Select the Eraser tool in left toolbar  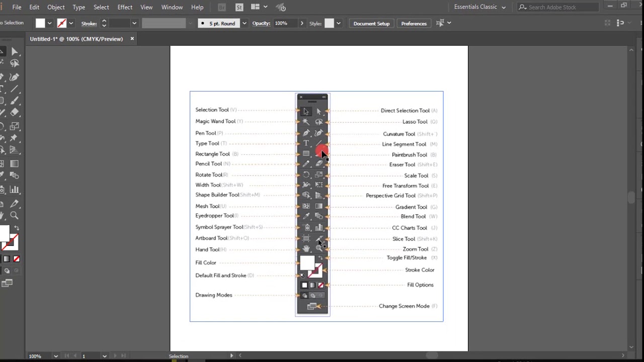tap(14, 113)
